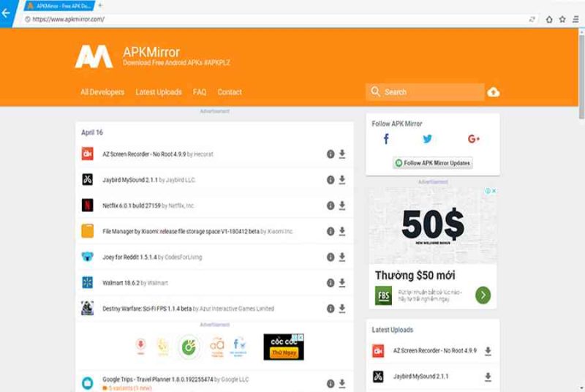
Task: Download Walmart 18.6.2 APK
Action: coord(342,283)
